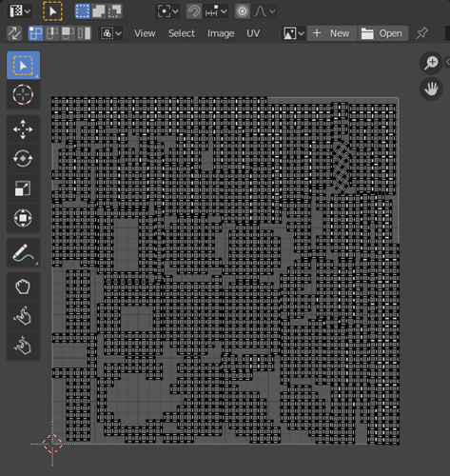
Task: Activate the Scale tool
Action: click(x=23, y=188)
